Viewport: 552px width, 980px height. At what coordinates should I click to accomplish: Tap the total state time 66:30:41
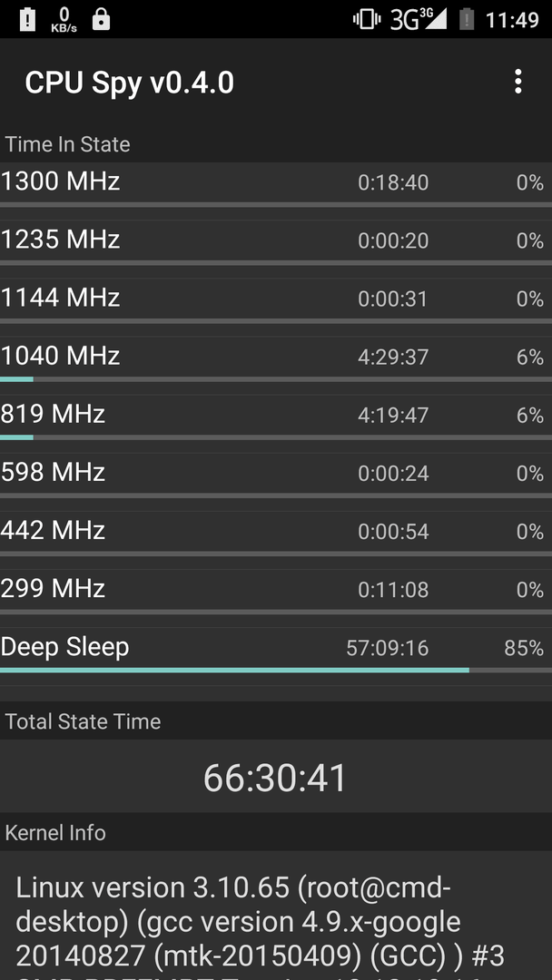[x=275, y=779]
